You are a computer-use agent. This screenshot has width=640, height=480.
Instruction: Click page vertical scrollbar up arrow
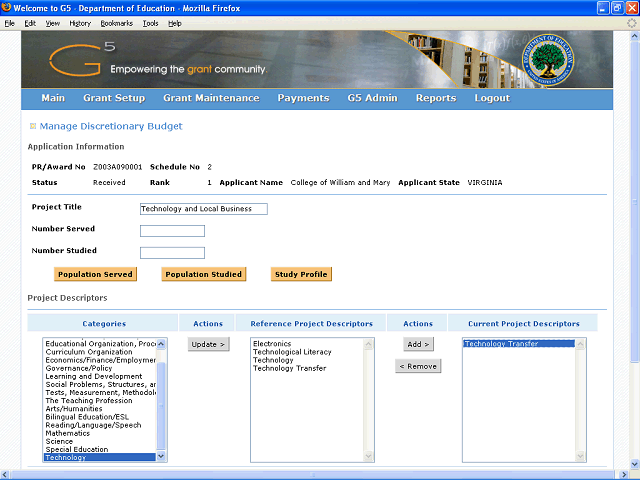click(x=635, y=36)
